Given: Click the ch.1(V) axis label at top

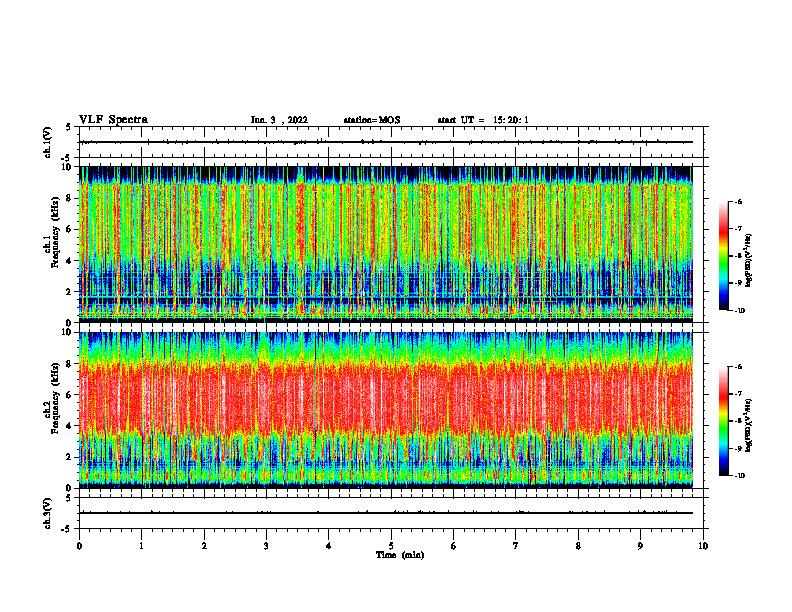Looking at the screenshot, I should tap(48, 142).
